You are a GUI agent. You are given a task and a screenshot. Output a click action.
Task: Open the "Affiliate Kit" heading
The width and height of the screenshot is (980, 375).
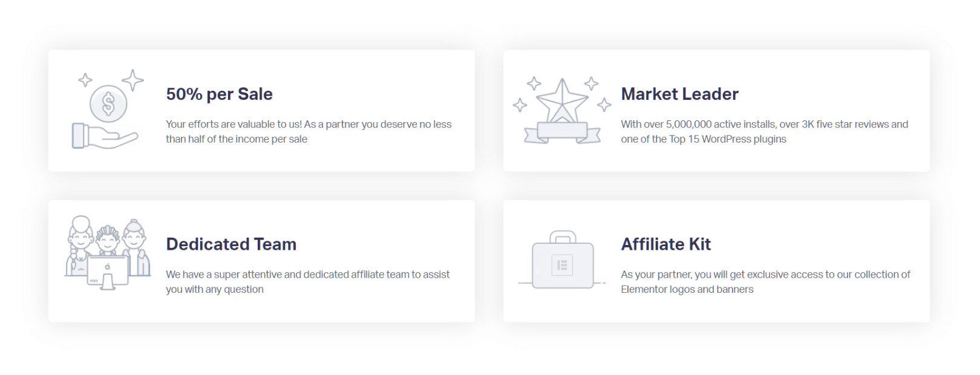click(x=665, y=244)
